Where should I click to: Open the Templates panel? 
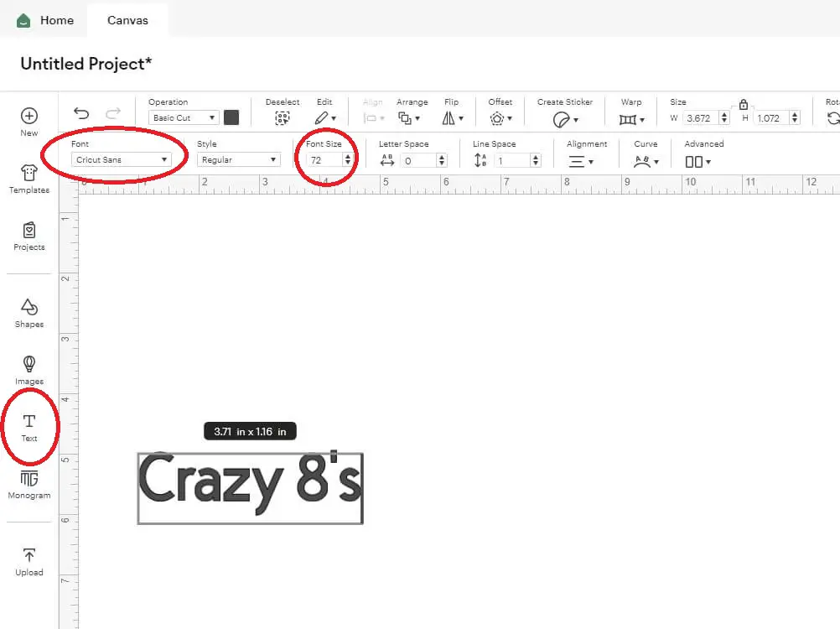(x=29, y=179)
